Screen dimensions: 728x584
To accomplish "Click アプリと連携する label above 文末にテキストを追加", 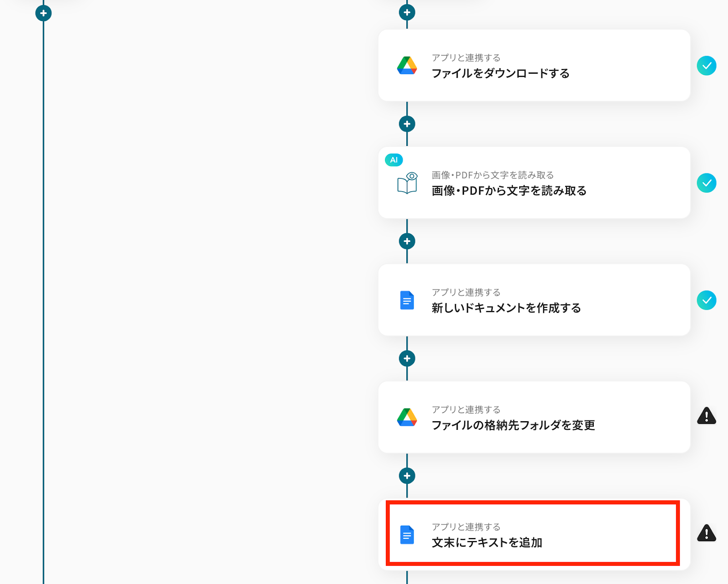I will point(466,527).
